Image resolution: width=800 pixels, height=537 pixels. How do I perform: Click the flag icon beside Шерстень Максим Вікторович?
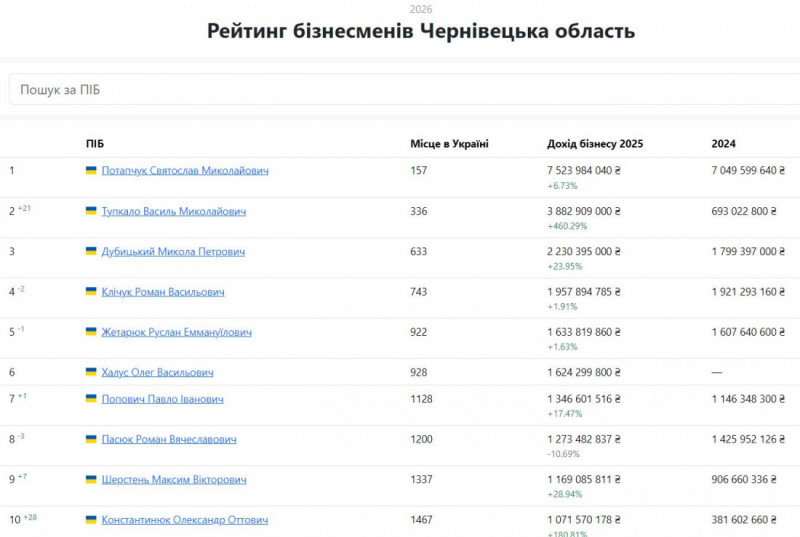tap(91, 480)
